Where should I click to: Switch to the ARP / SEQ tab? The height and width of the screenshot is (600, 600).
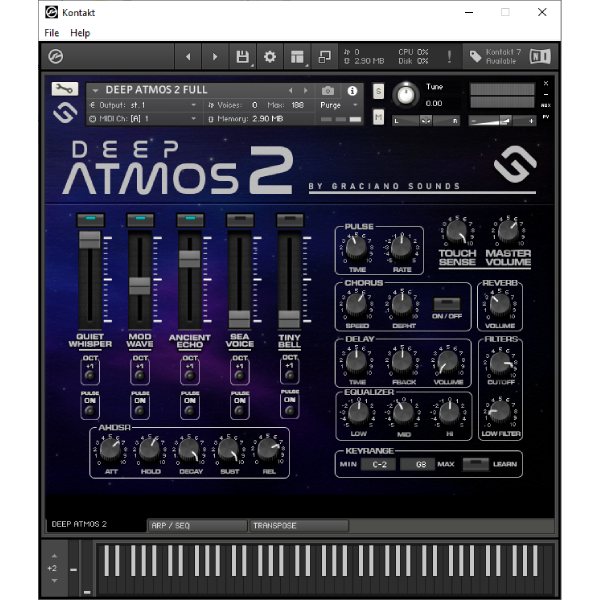[197, 525]
